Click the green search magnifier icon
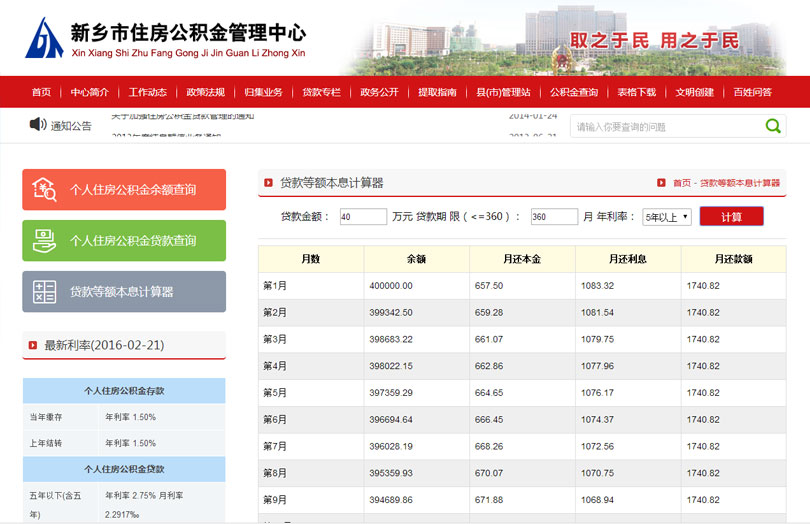The image size is (810, 524). [x=773, y=126]
